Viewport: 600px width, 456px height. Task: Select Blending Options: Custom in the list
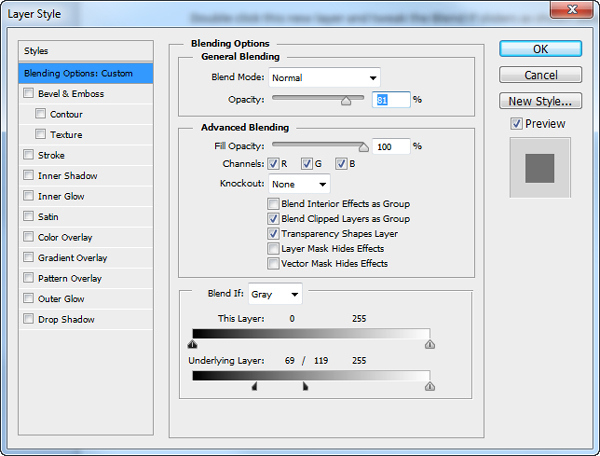86,73
